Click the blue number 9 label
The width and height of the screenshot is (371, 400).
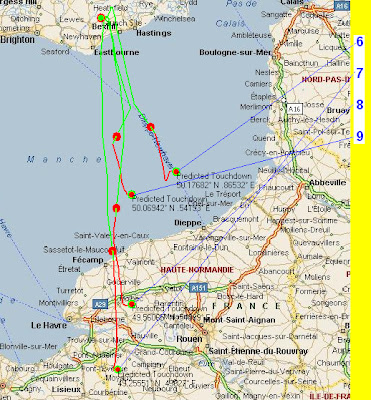pos(360,136)
